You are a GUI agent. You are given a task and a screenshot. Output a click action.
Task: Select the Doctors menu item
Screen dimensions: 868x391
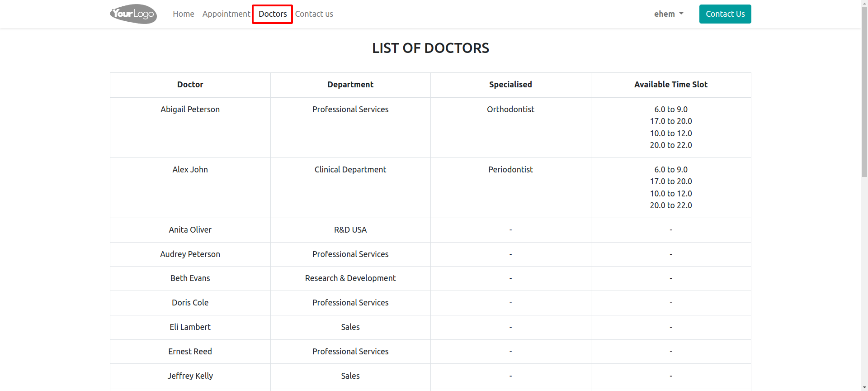click(x=273, y=14)
